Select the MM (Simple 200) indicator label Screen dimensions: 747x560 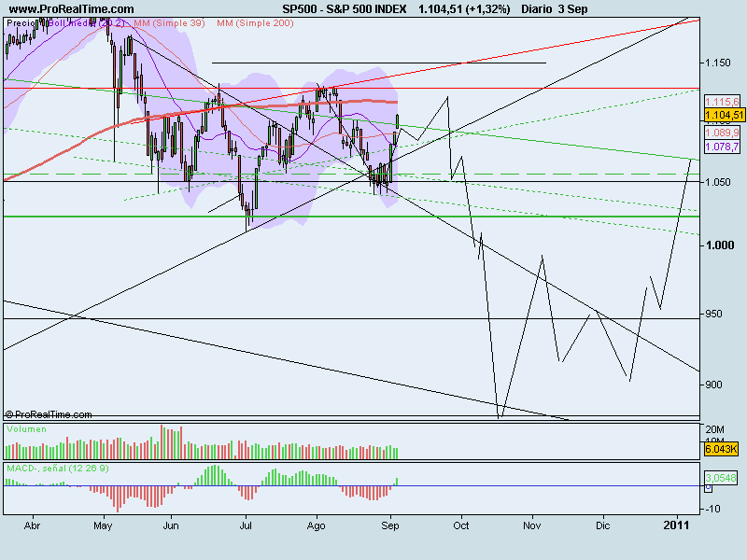point(255,23)
